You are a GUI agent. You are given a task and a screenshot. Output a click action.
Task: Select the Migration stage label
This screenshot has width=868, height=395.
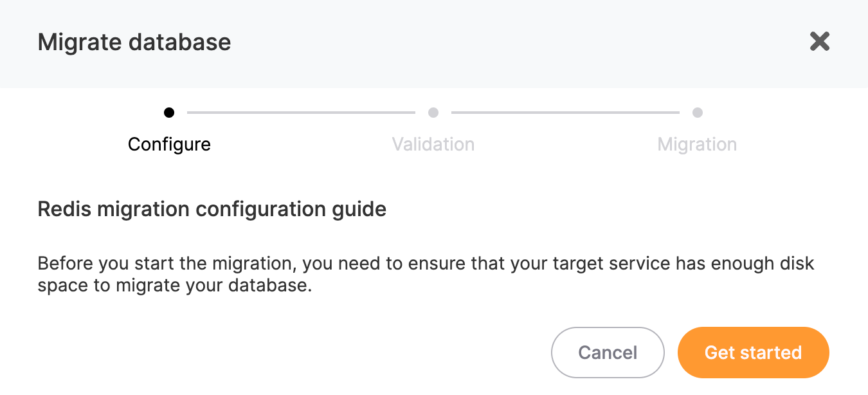[698, 144]
